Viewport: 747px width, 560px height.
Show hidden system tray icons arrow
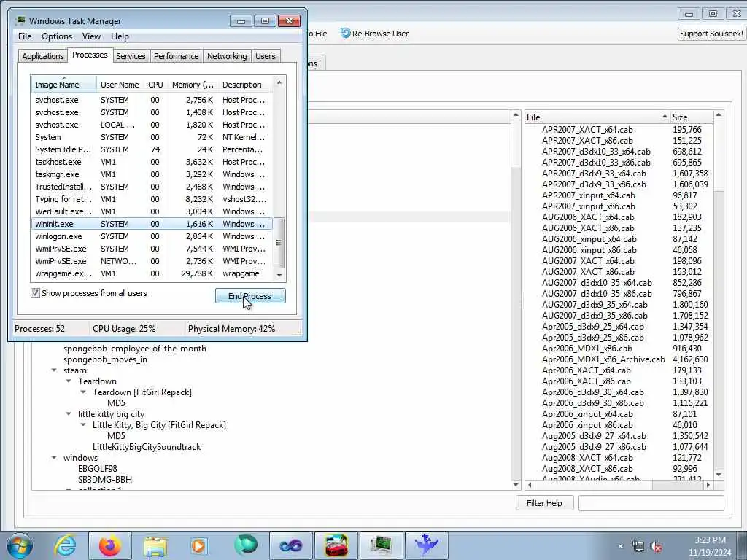(x=620, y=546)
